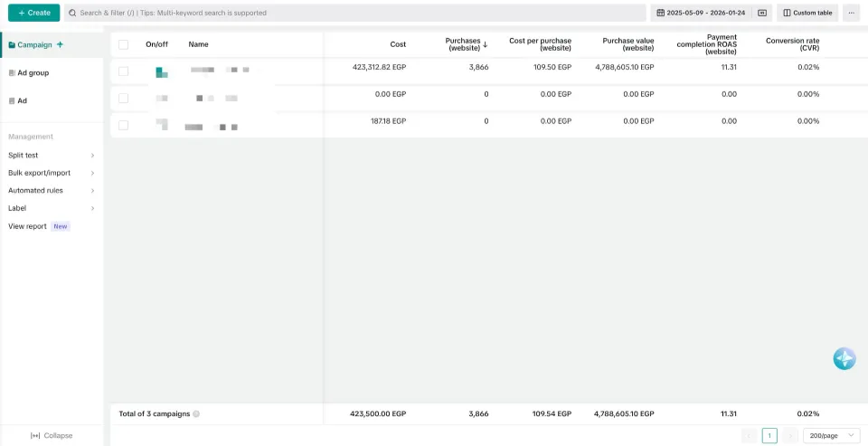Go to the next page arrow

click(790, 435)
